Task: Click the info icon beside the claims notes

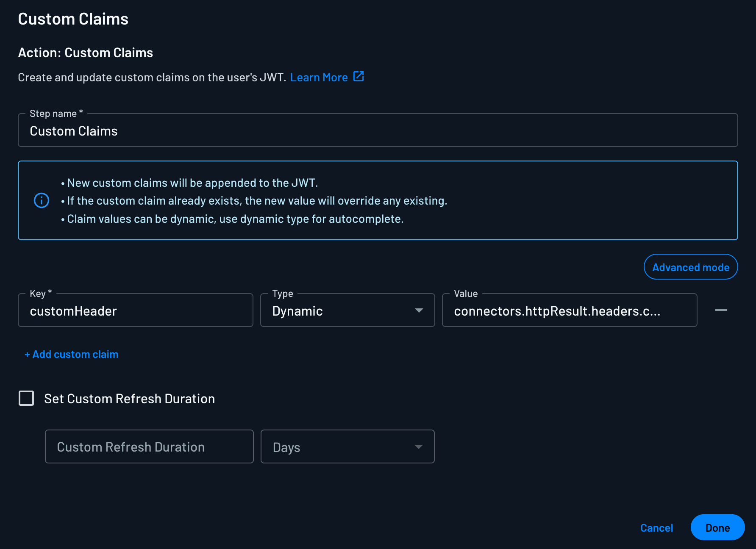Action: point(42,200)
